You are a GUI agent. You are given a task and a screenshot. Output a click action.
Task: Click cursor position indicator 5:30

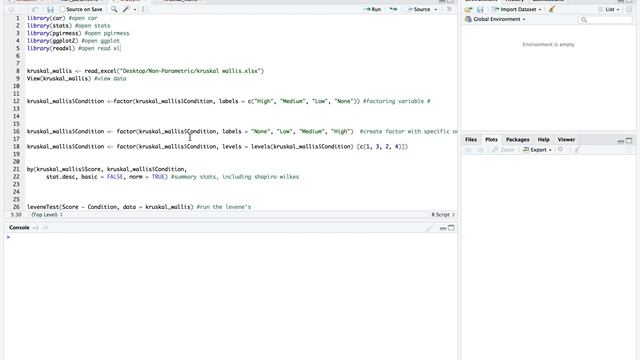16,215
